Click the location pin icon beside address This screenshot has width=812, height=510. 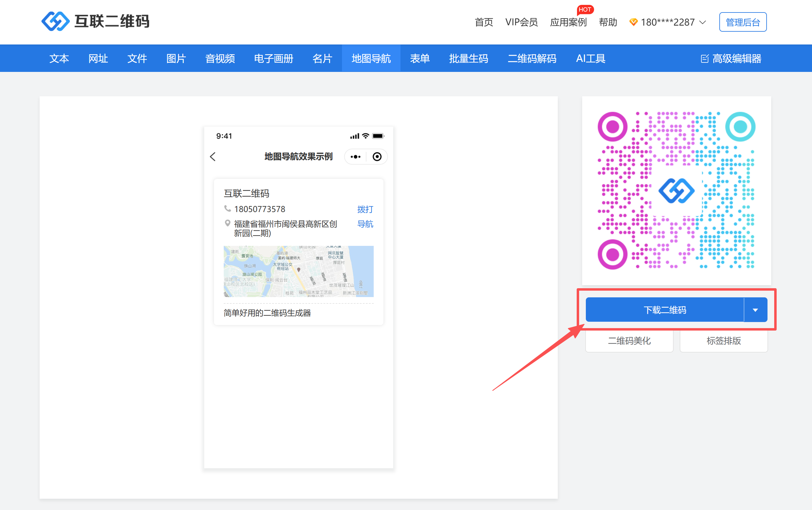pos(228,223)
